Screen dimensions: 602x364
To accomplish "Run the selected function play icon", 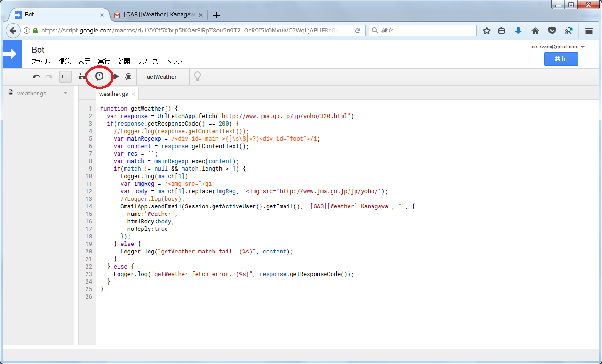I will (116, 76).
